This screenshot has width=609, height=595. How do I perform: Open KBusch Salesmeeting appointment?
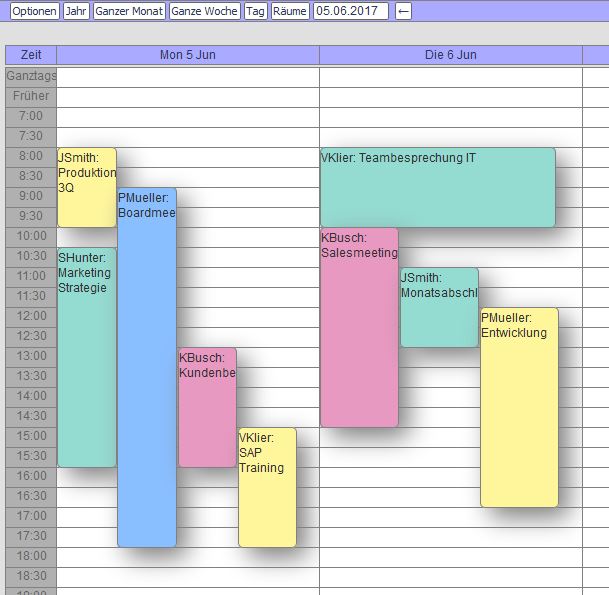(359, 327)
